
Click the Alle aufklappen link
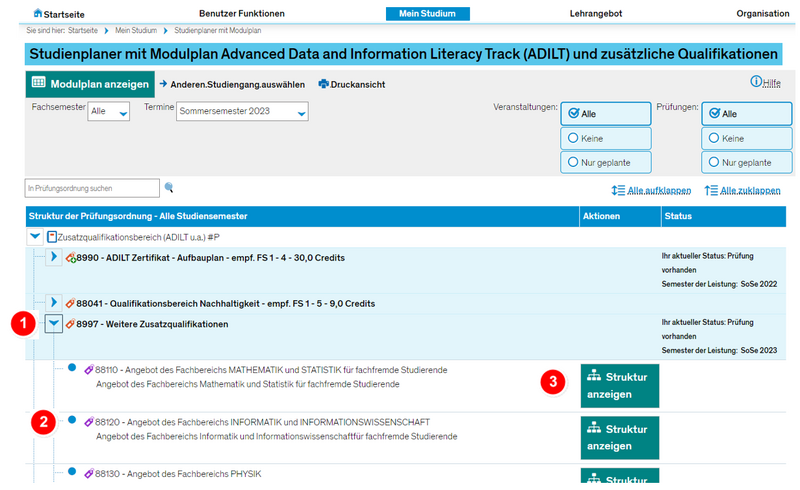tap(659, 191)
